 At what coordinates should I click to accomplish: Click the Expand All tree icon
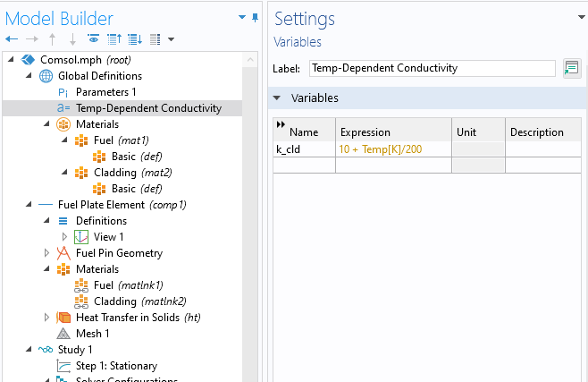pyautogui.click(x=134, y=38)
